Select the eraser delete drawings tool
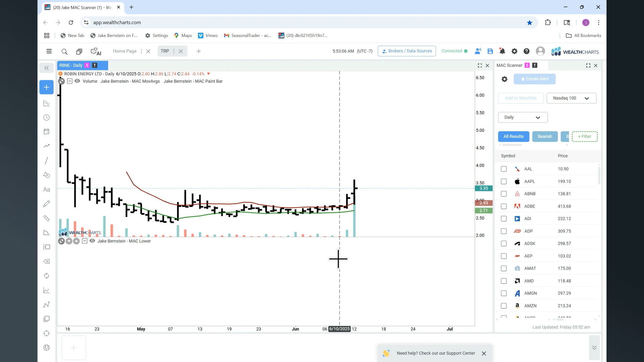644x362 pixels. coord(47,261)
